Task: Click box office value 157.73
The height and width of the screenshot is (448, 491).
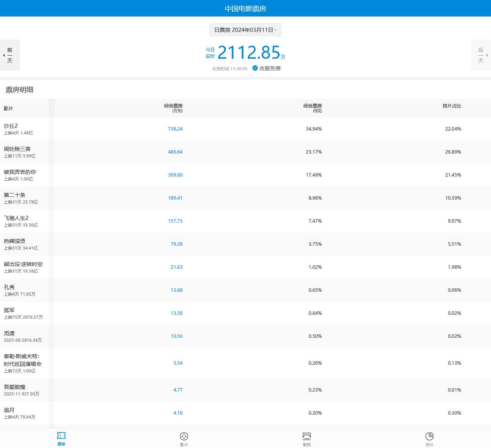Action: (x=175, y=221)
